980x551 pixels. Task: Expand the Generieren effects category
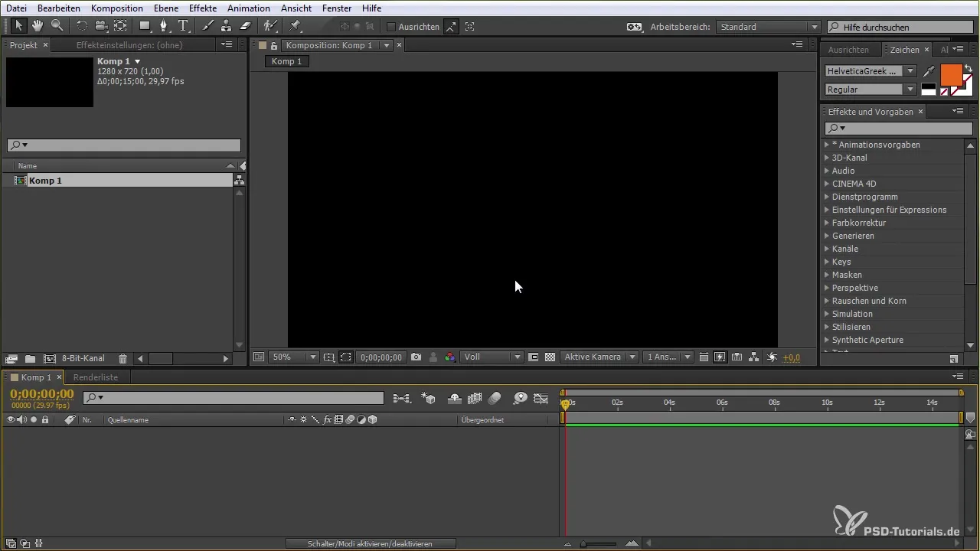pyautogui.click(x=827, y=236)
